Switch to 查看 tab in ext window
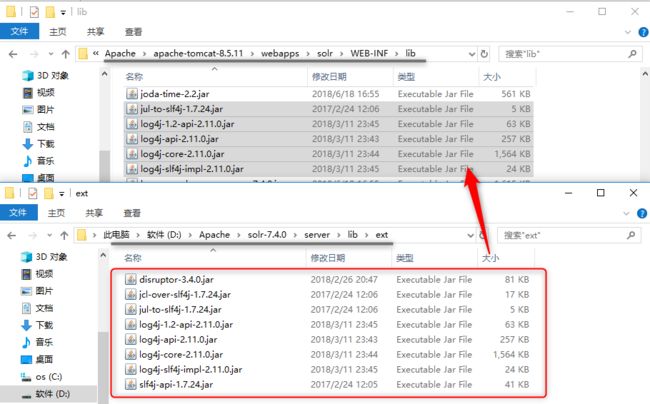This screenshot has height=404, width=650. pos(132,213)
